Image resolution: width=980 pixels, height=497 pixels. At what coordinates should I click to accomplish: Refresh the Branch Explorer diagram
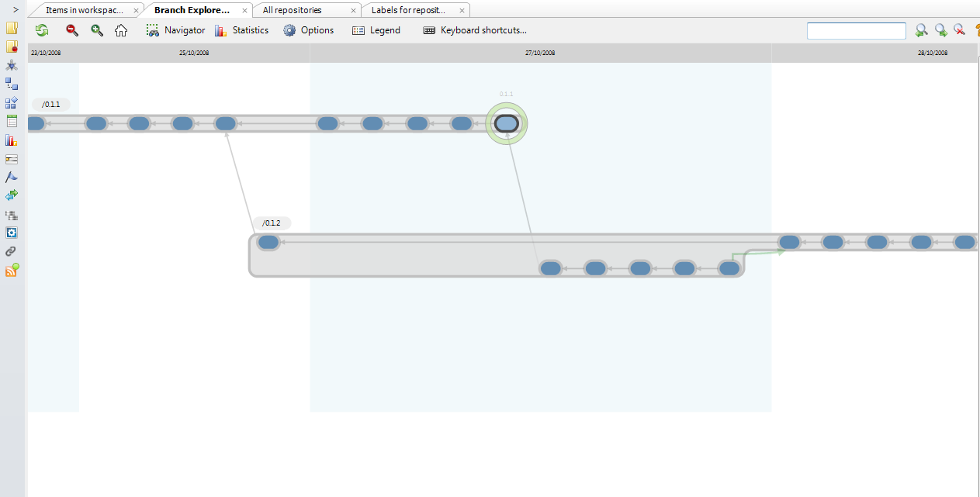[x=42, y=30]
